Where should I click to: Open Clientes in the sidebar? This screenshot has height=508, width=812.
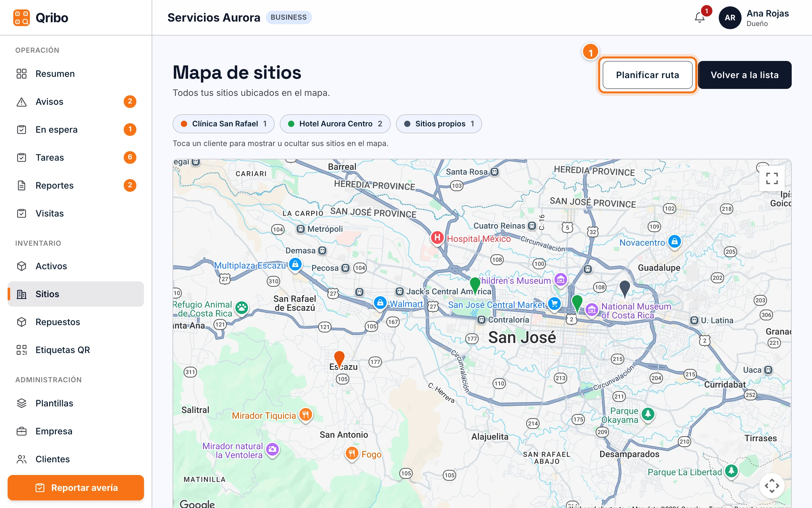pyautogui.click(x=76, y=459)
